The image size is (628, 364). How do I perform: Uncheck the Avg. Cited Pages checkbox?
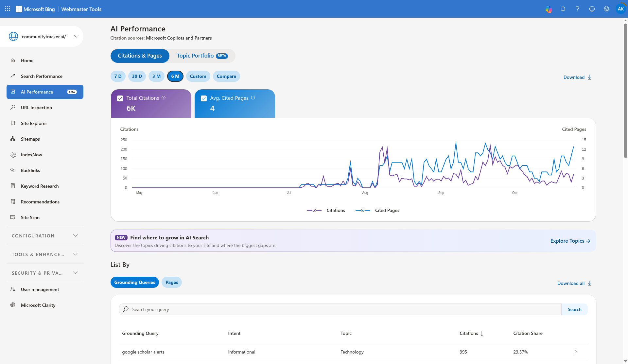(204, 98)
